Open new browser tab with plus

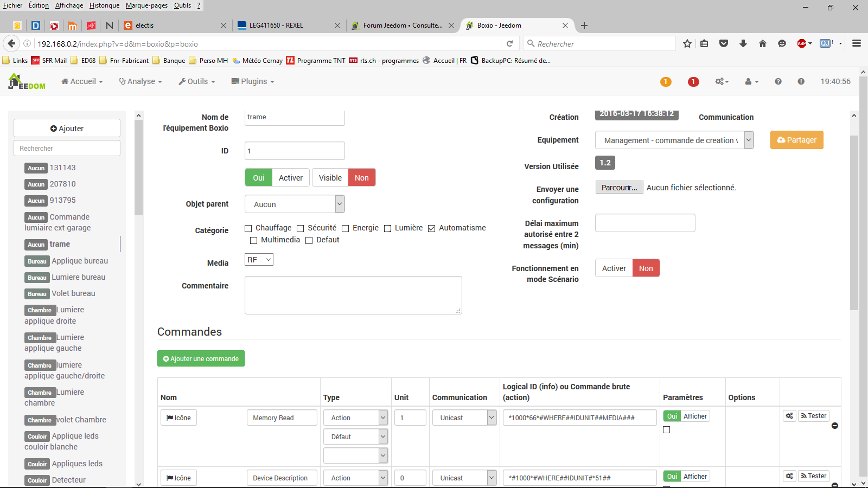[x=584, y=25]
